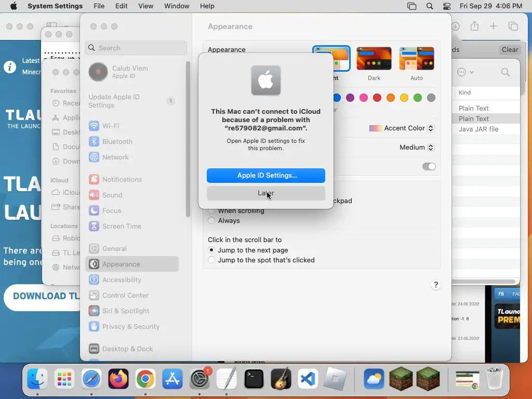Open Spotlight search in menu bar
532x399 pixels.
point(430,6)
